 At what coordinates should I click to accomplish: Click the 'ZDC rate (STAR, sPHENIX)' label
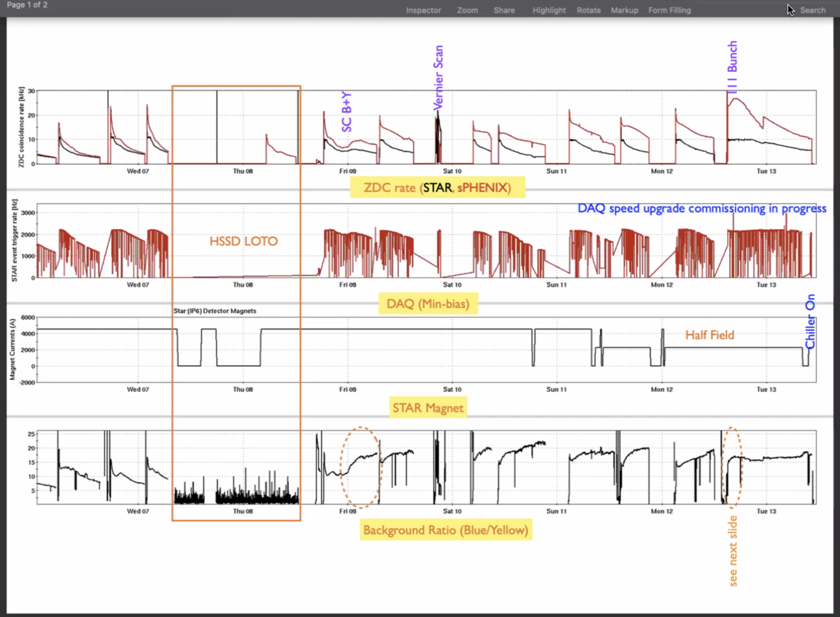tap(438, 187)
